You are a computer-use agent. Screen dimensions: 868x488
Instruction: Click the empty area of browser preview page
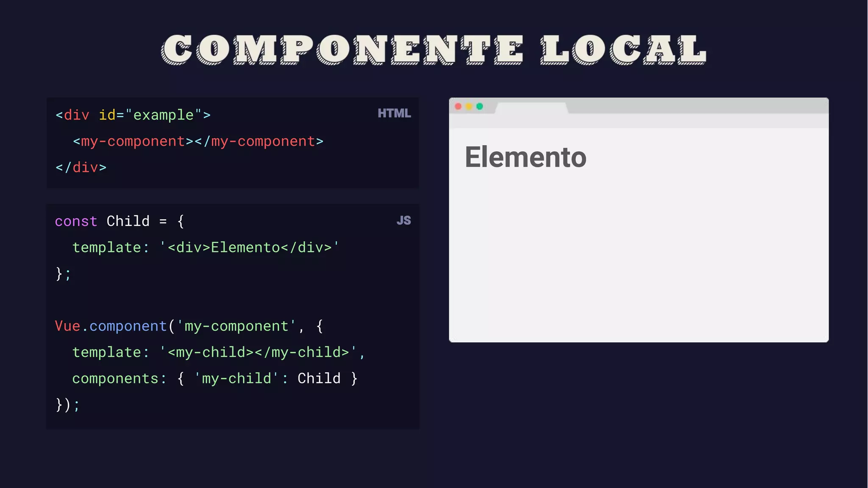(x=638, y=263)
